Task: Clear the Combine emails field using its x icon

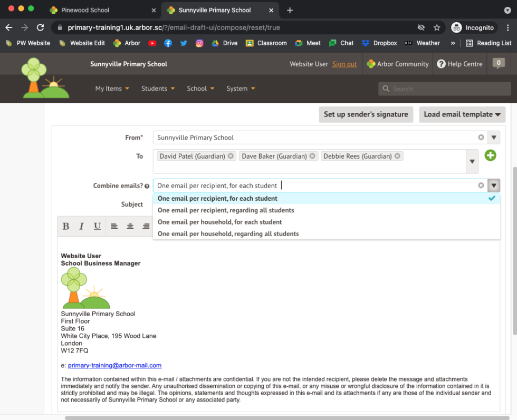Action: click(x=481, y=185)
